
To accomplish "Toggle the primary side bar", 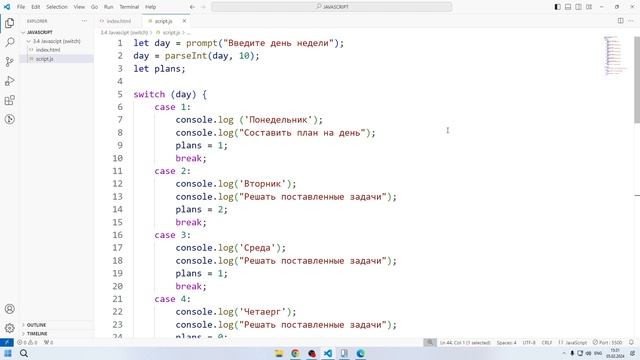I will 558,7.
